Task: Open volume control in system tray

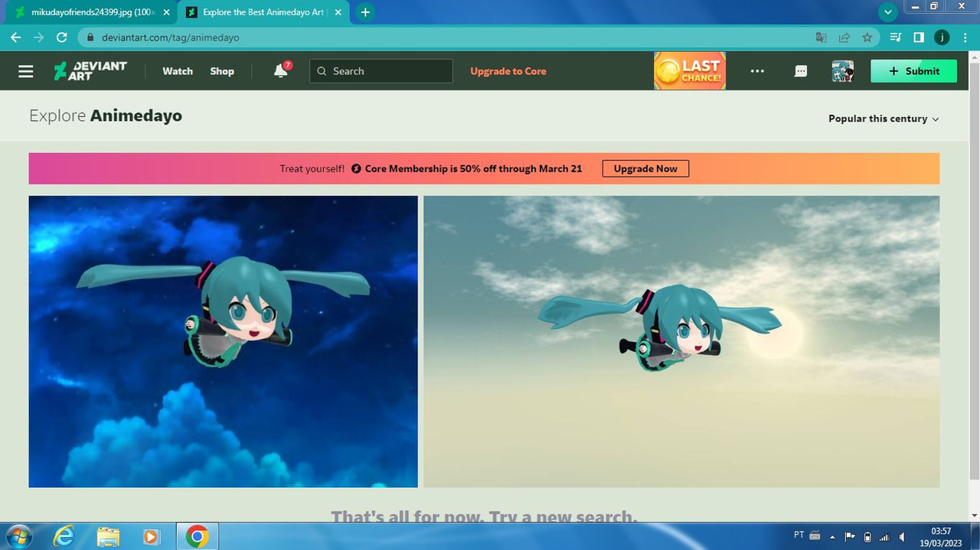Action: click(x=903, y=536)
